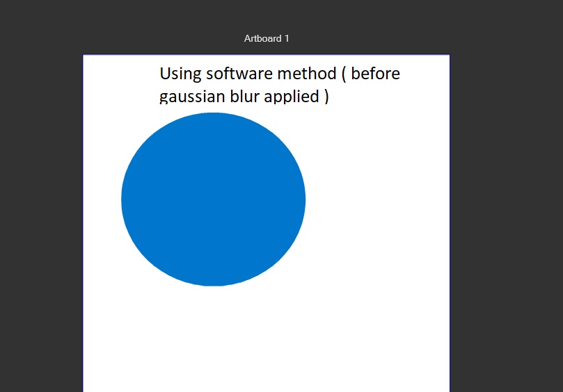This screenshot has height=392, width=563.
Task: Select the artboard's top border edge
Action: (x=267, y=54)
